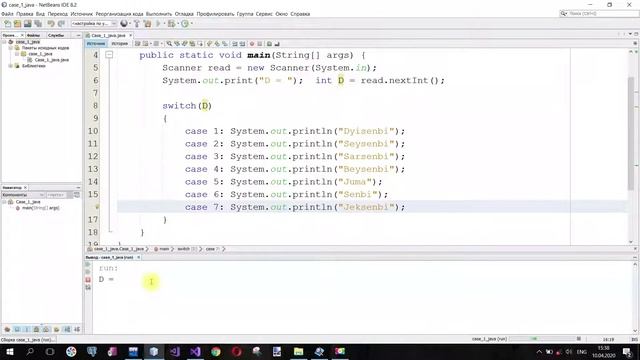The image size is (640, 360).
Task: Open the dropdown arrow next to Profile Project
Action: click(191, 24)
